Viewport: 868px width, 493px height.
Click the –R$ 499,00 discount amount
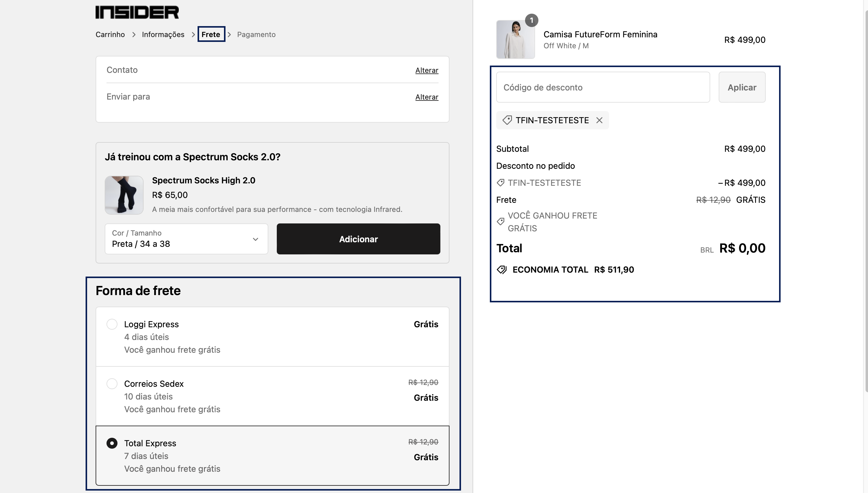[741, 183]
